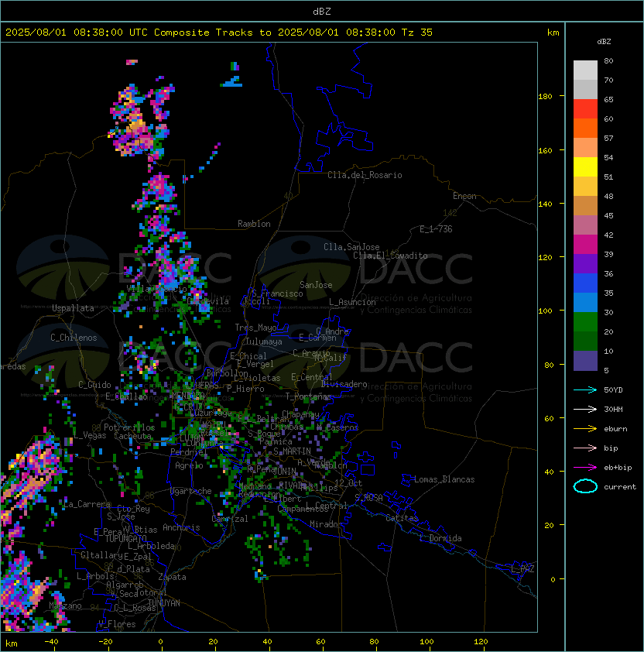Click the 'La_Carrera' map label
This screenshot has width=644, height=652.
click(87, 504)
